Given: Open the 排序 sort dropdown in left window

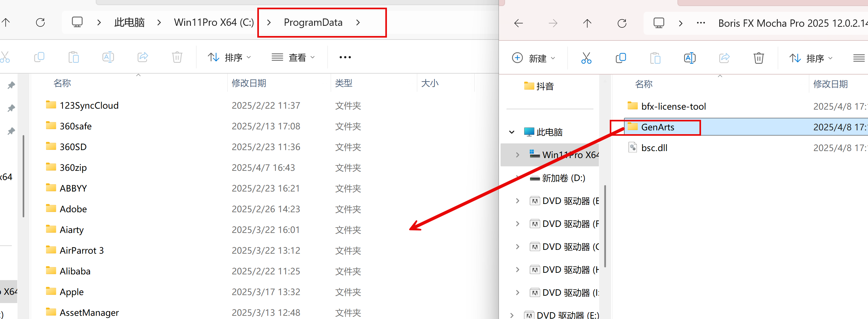Looking at the screenshot, I should click(x=230, y=58).
